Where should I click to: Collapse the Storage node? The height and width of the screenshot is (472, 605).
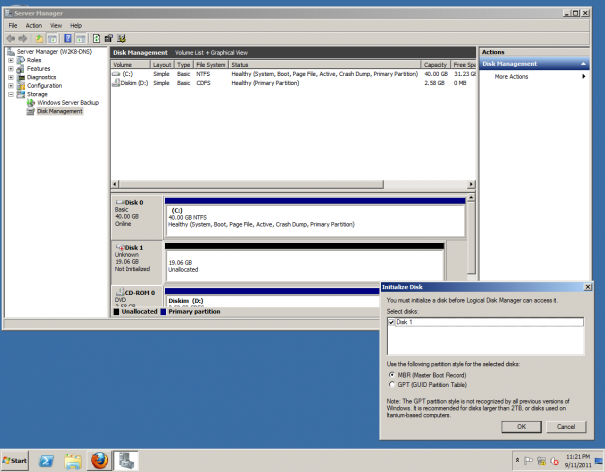[11, 94]
